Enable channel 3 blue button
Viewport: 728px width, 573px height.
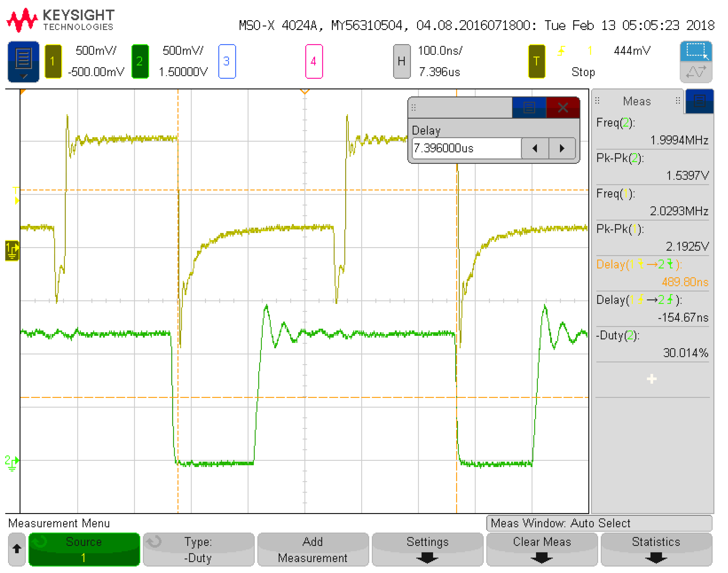tap(227, 61)
